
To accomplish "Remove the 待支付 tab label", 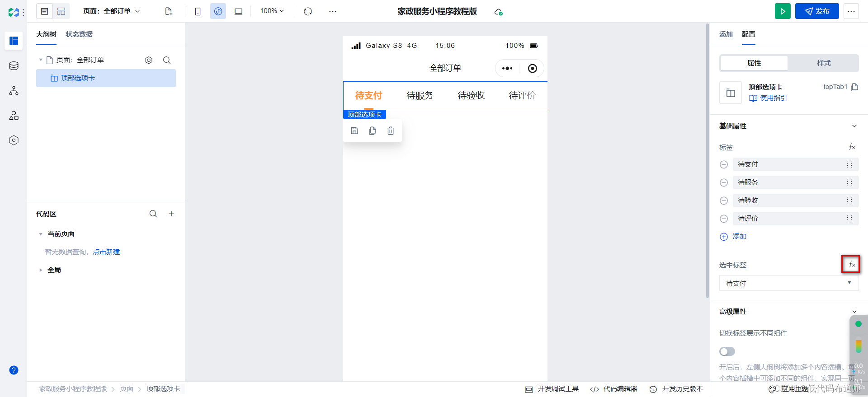I will (x=724, y=164).
